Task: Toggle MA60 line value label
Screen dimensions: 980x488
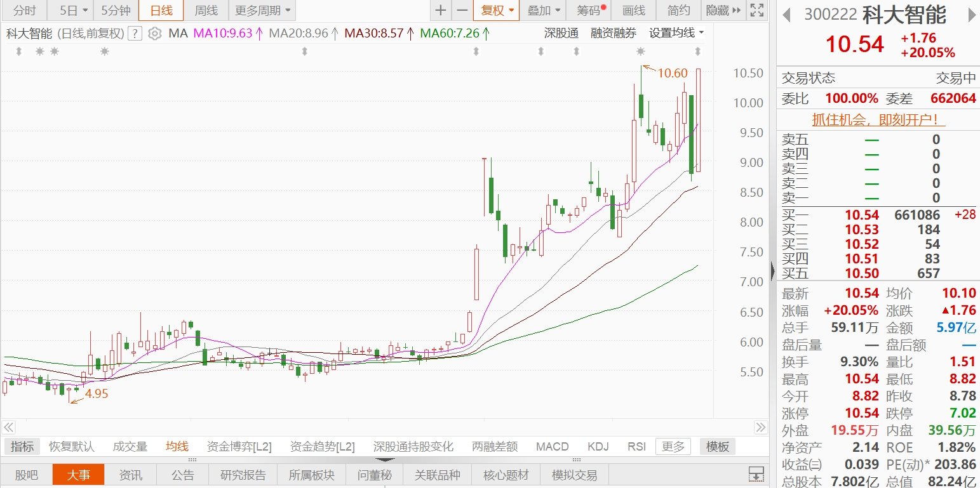Action: [455, 33]
